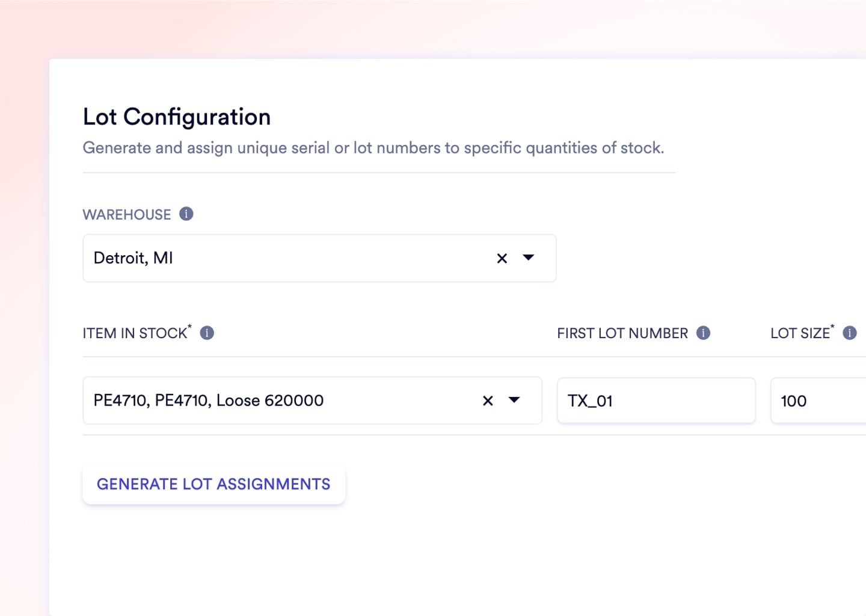Expand the warehouse dropdown arrow
866x616 pixels.
pyautogui.click(x=529, y=257)
